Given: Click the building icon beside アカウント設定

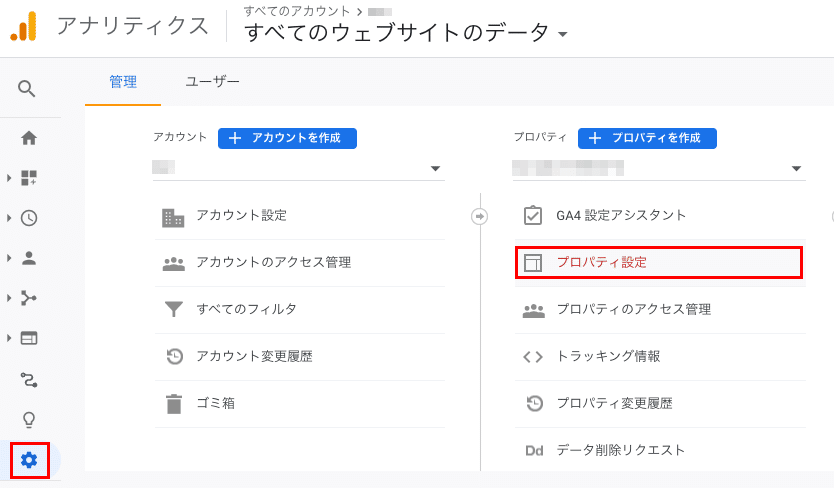Looking at the screenshot, I should 173,217.
